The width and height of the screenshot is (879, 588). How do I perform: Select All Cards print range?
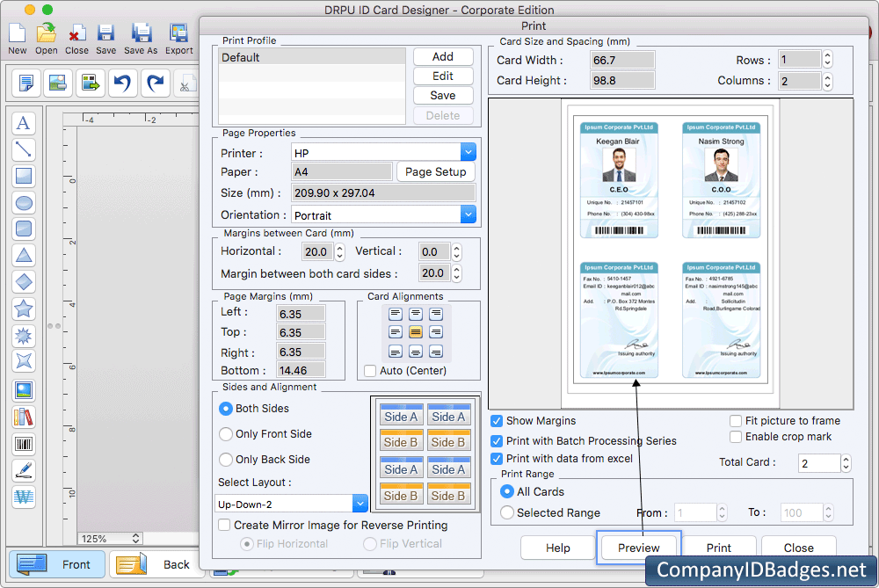pyautogui.click(x=507, y=491)
